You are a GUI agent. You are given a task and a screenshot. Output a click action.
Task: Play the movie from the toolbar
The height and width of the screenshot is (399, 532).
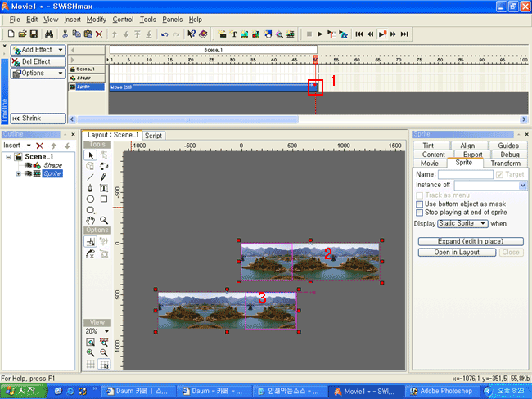pos(320,34)
